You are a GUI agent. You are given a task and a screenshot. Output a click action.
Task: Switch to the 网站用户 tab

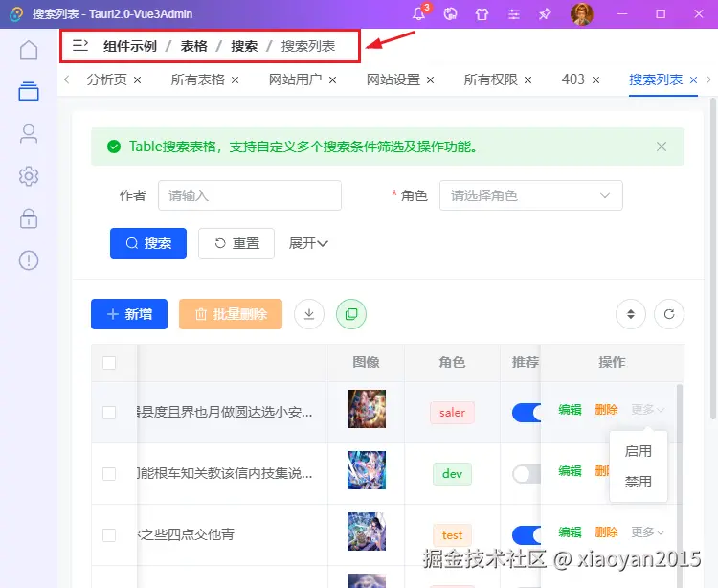pyautogui.click(x=296, y=79)
